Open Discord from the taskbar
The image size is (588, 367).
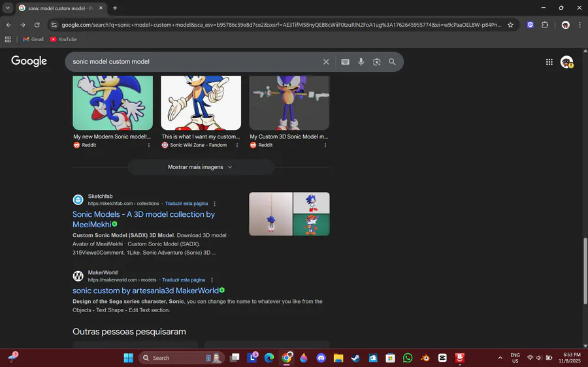[321, 358]
